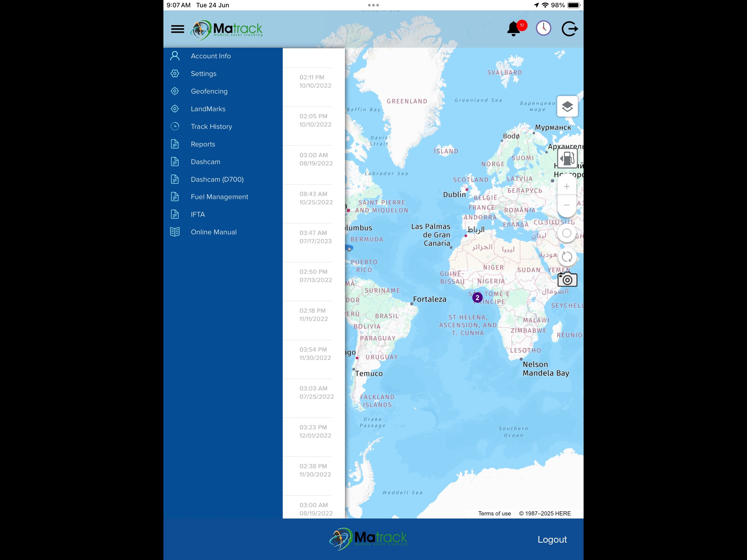Click the Fuel Management document icon

point(175,196)
